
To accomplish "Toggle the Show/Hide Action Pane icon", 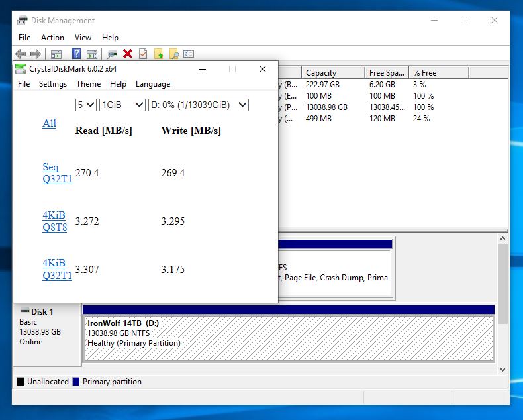I will pyautogui.click(x=92, y=54).
